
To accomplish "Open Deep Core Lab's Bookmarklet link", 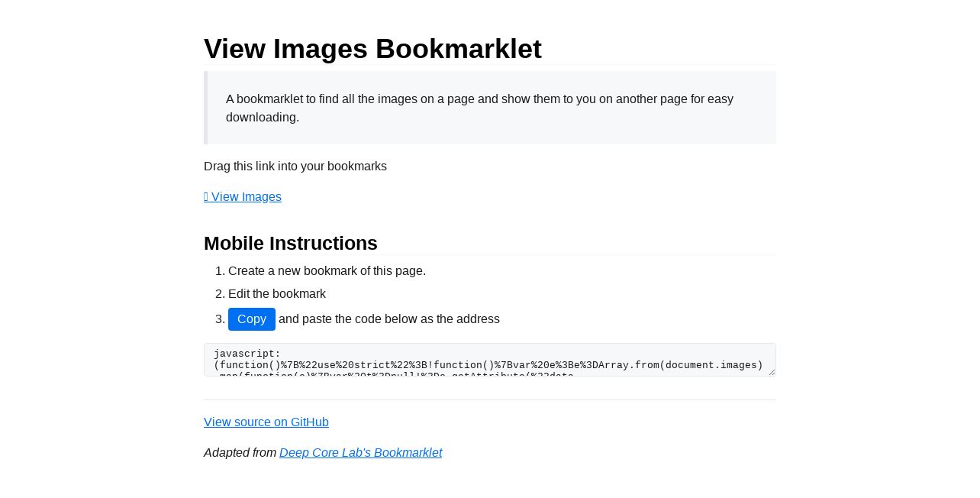I will [360, 453].
